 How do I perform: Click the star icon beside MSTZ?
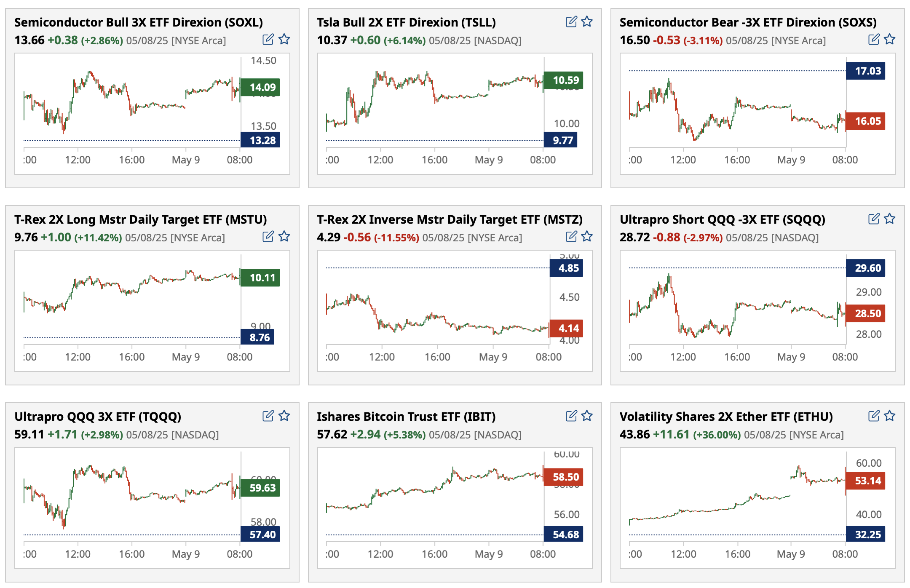pos(587,237)
